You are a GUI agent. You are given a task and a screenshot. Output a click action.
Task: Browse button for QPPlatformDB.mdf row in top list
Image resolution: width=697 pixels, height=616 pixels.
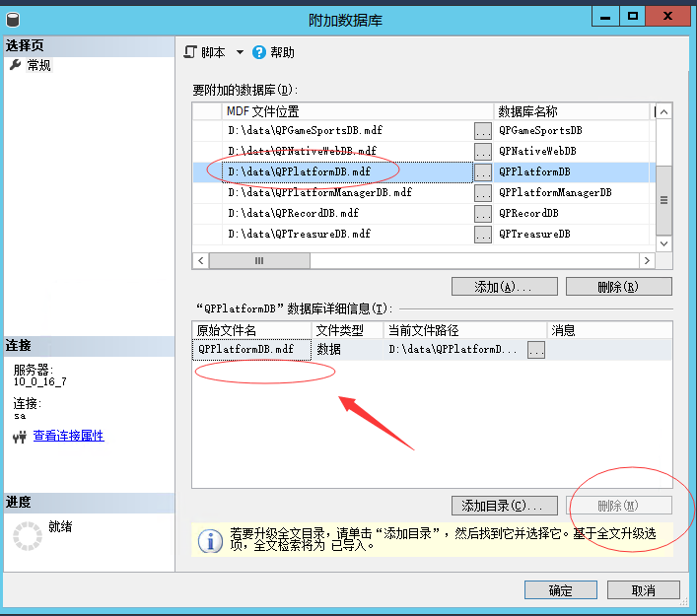[x=483, y=172]
